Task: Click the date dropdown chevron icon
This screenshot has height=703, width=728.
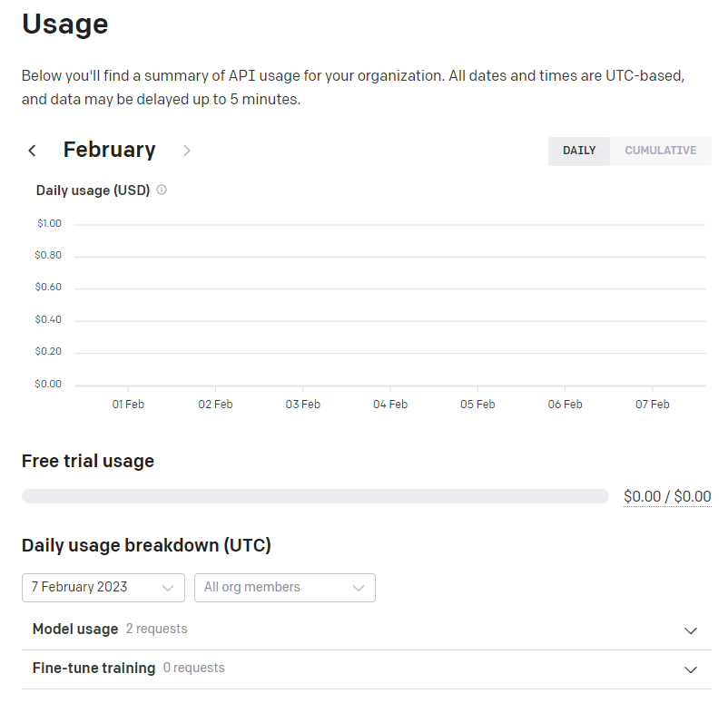Action: (x=168, y=588)
